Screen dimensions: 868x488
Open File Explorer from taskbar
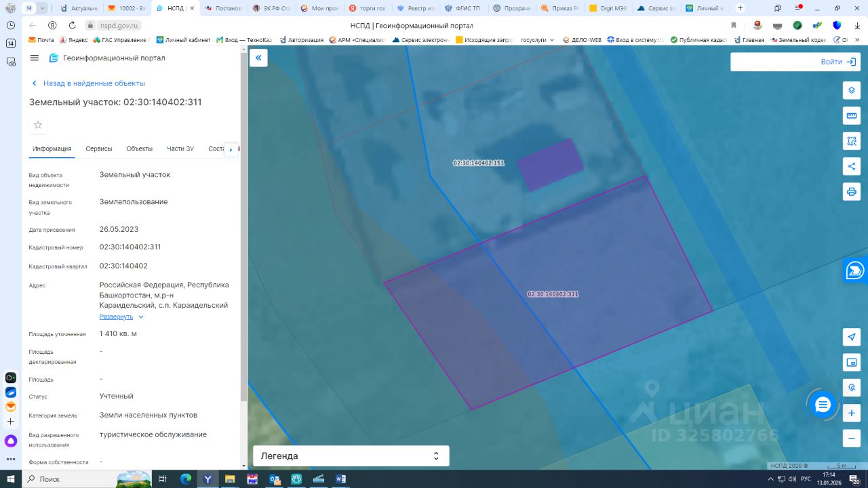click(230, 479)
